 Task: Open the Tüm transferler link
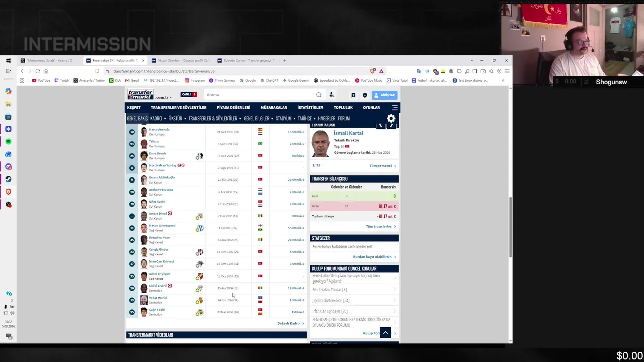pyautogui.click(x=380, y=227)
